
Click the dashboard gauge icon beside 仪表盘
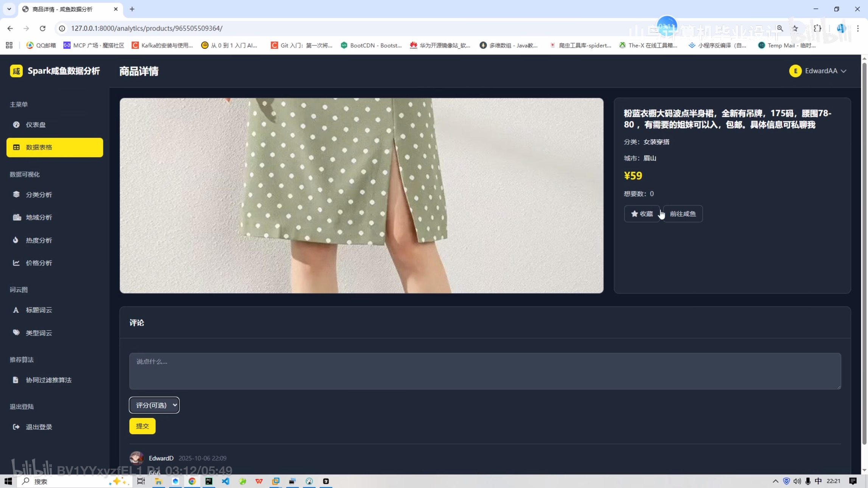16,124
